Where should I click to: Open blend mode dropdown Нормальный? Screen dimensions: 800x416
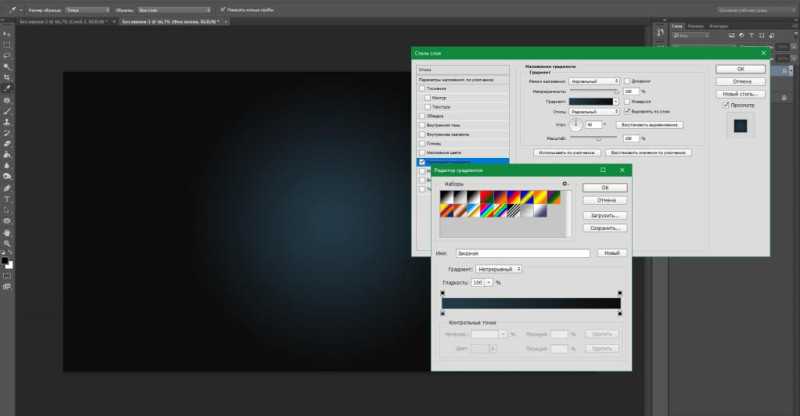click(x=594, y=81)
